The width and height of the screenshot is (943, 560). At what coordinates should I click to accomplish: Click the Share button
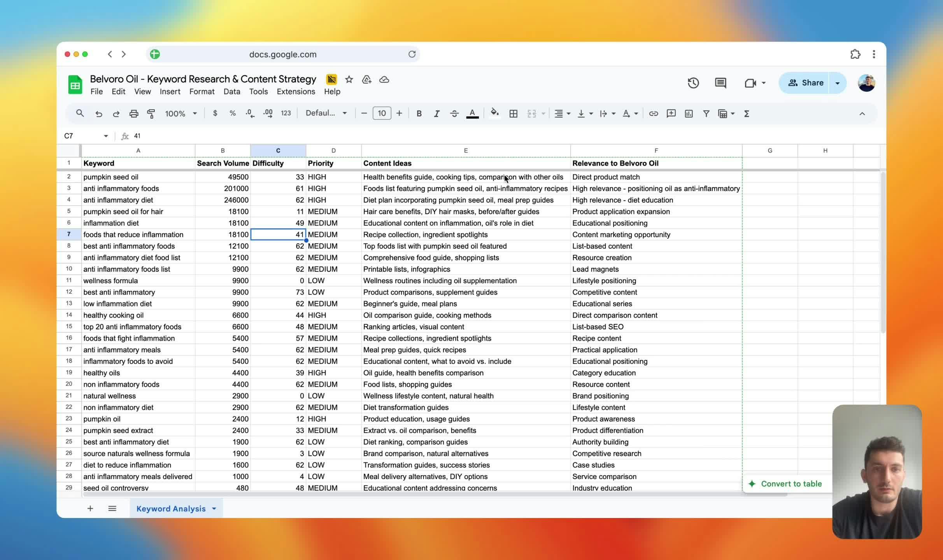[804, 83]
